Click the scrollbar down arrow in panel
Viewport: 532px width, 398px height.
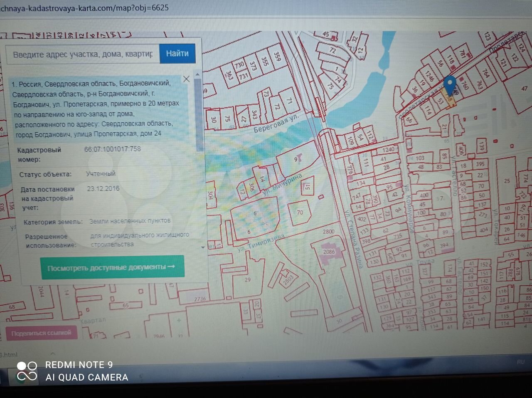click(203, 247)
